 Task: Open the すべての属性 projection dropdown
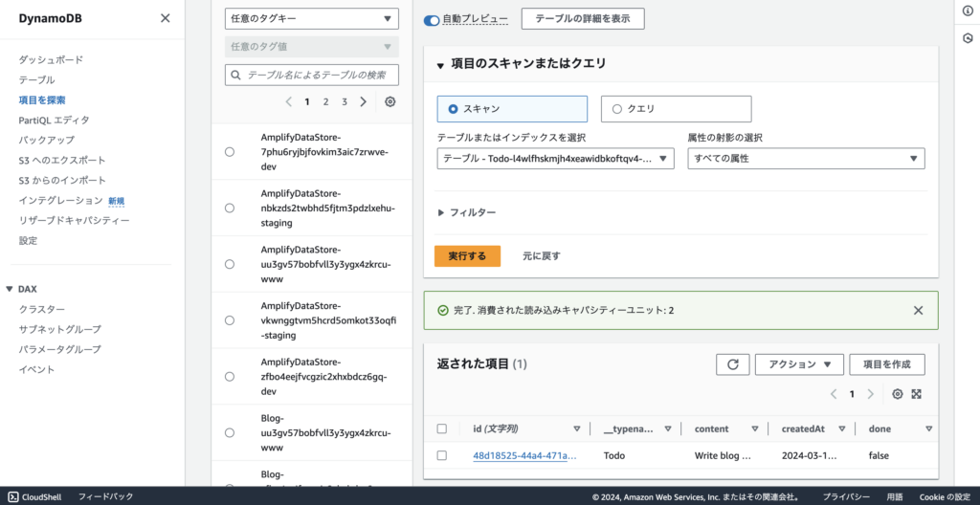(x=806, y=159)
